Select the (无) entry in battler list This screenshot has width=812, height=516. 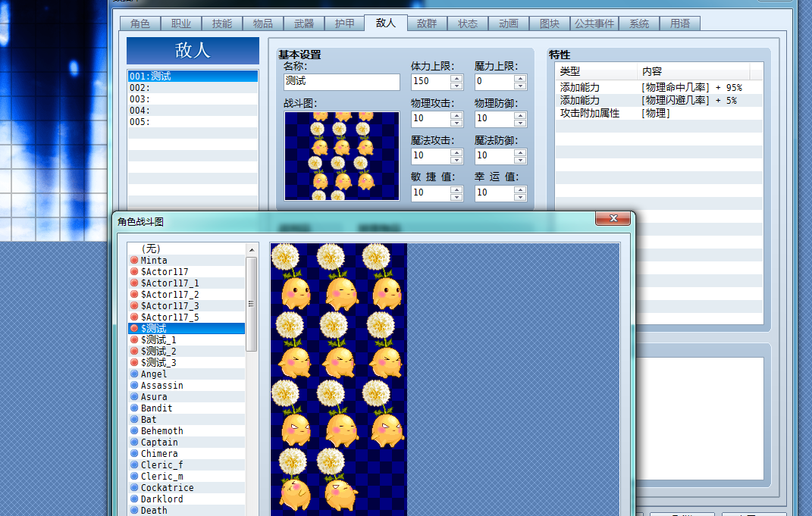click(x=187, y=249)
